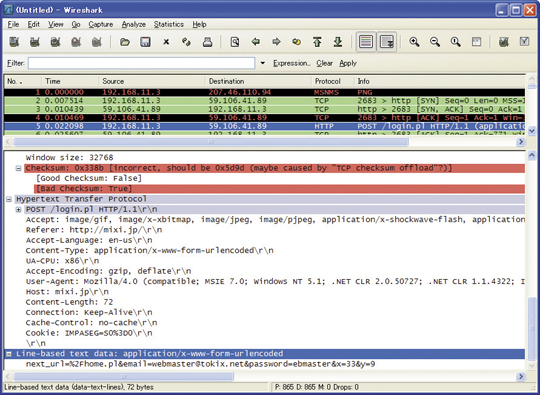Image resolution: width=540 pixels, height=395 pixels.
Task: Sort packets by Time column header
Action: 70,81
